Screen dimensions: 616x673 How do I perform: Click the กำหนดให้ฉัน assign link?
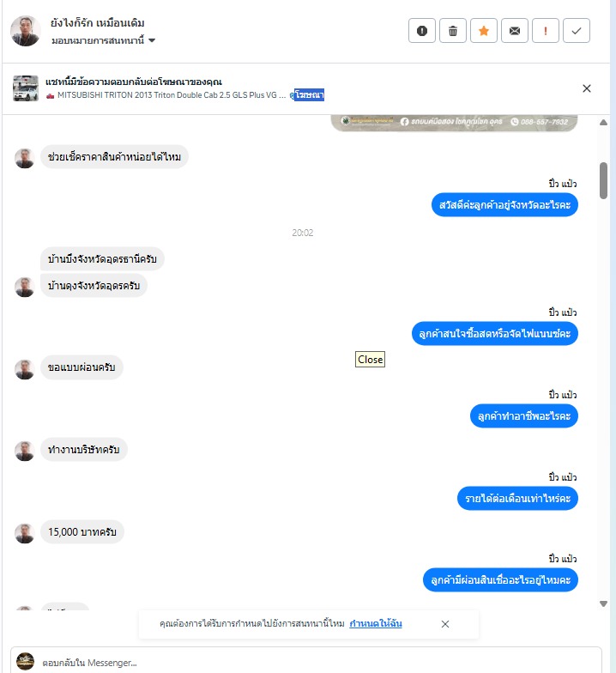tap(376, 623)
